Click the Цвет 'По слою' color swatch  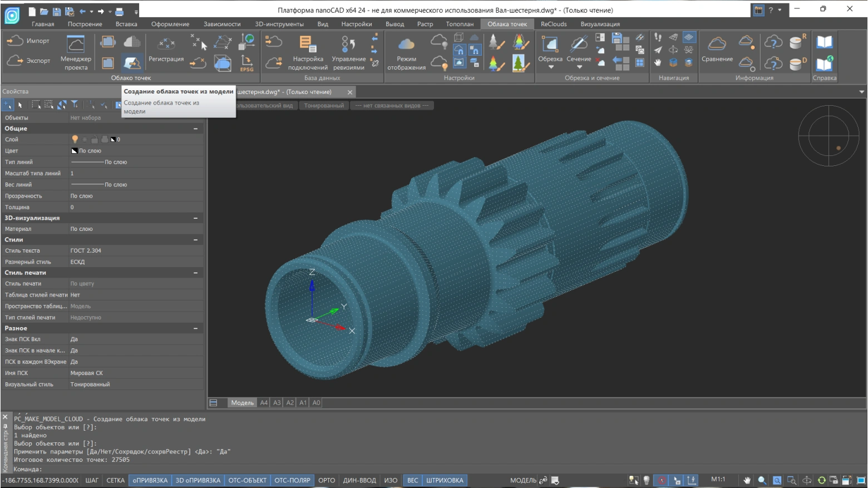coord(75,151)
